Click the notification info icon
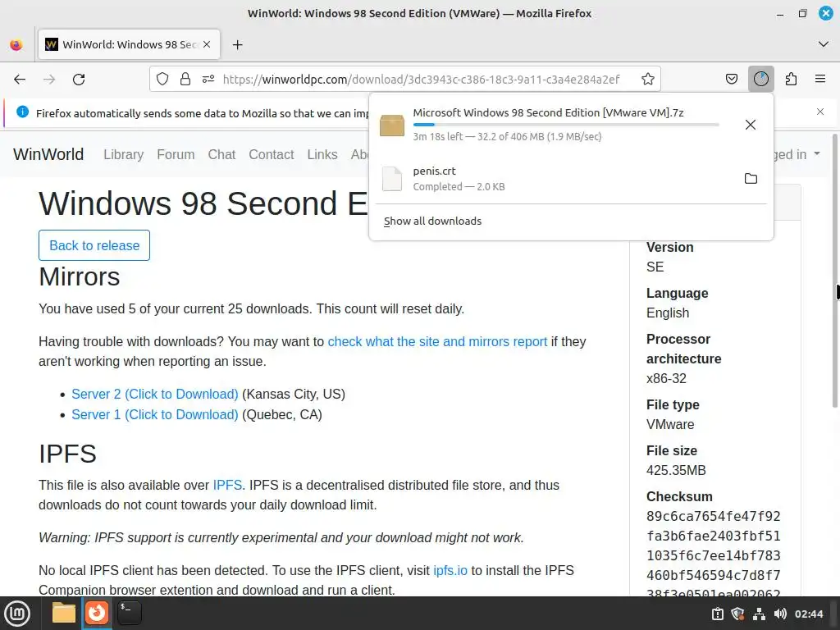The height and width of the screenshot is (630, 840). coord(22,112)
